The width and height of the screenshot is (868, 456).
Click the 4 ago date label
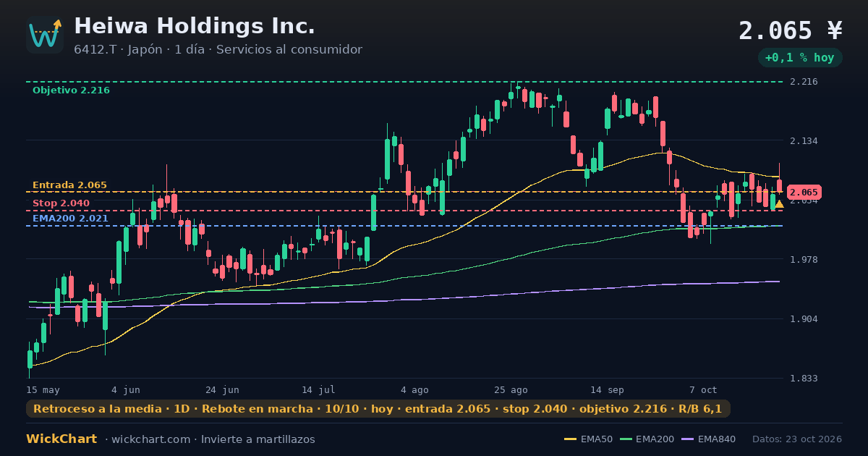[414, 390]
